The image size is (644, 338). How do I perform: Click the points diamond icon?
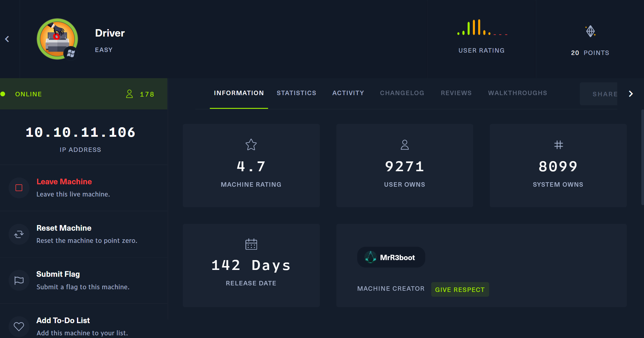click(590, 31)
